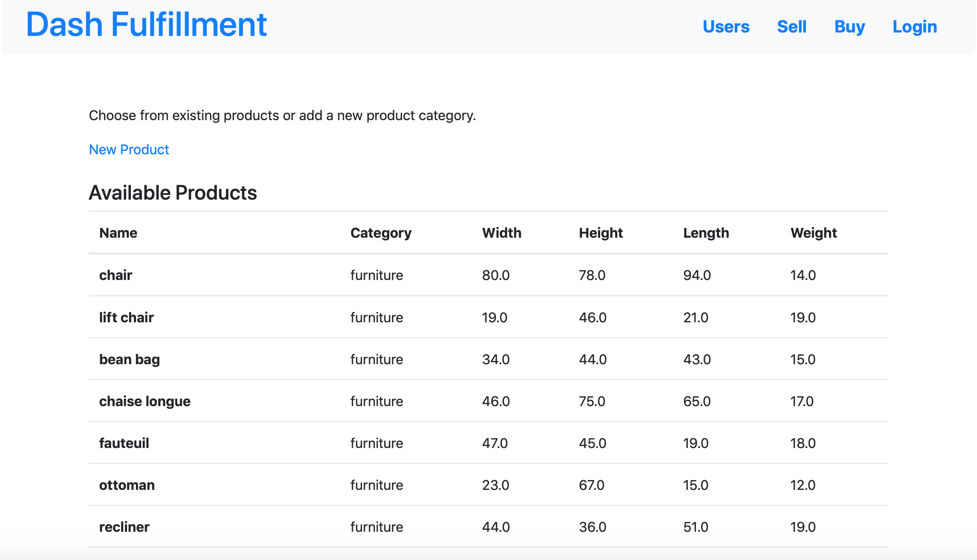This screenshot has height=560, width=977.
Task: Open the Users nav item
Action: click(x=726, y=27)
